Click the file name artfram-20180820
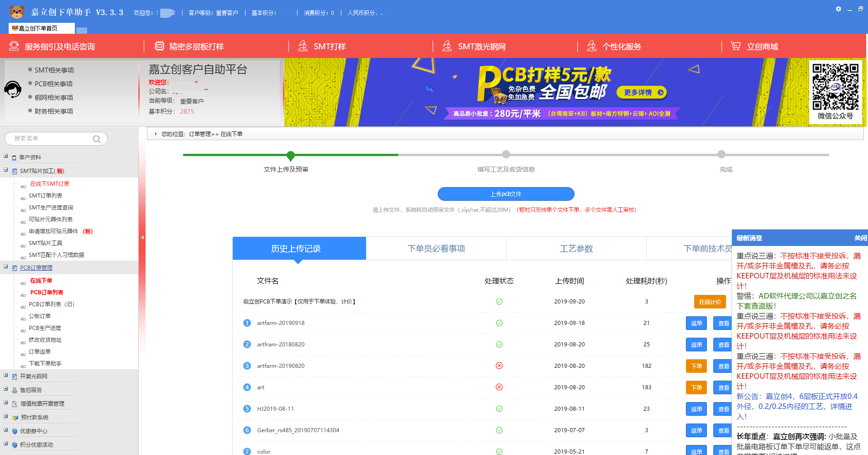This screenshot has height=455, width=868. pyautogui.click(x=281, y=345)
